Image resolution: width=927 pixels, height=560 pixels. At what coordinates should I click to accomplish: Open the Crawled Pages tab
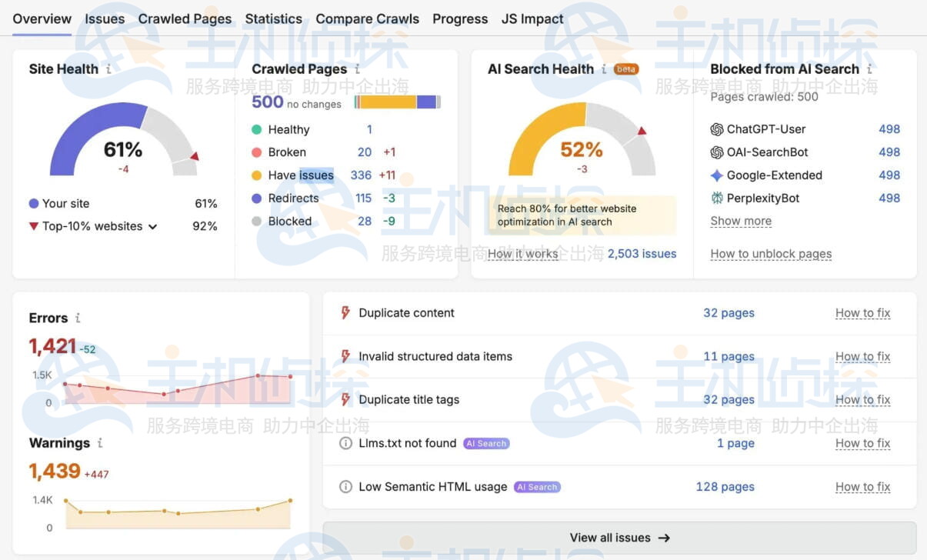pyautogui.click(x=185, y=19)
